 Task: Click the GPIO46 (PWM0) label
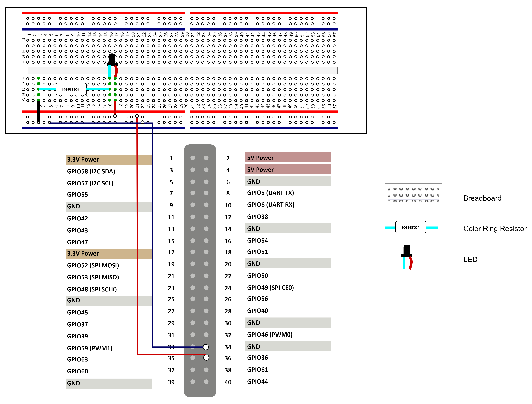point(270,334)
